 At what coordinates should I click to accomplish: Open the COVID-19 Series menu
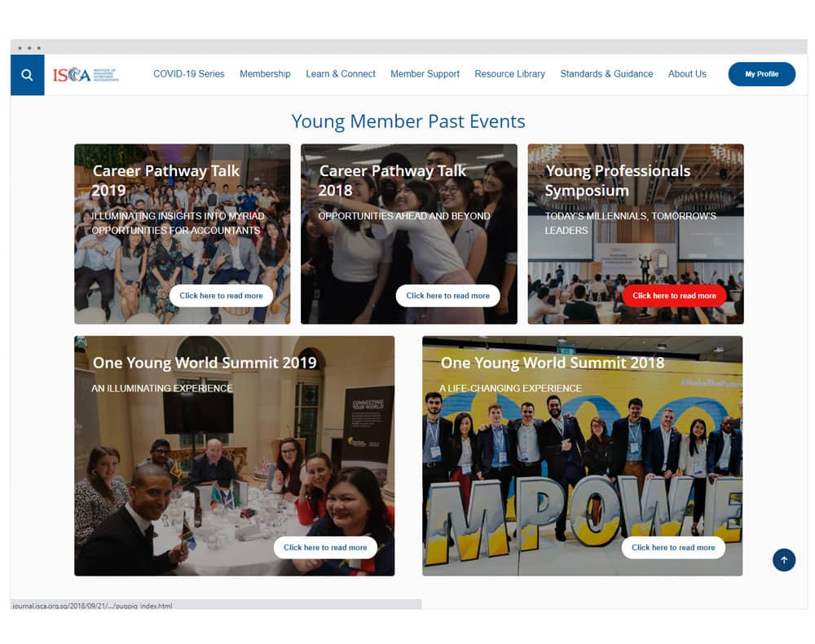[x=189, y=74]
